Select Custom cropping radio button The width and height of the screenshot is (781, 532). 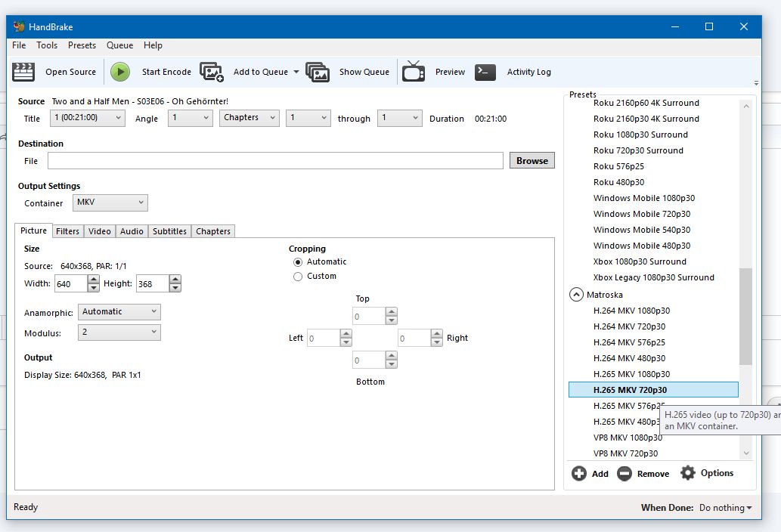click(298, 277)
